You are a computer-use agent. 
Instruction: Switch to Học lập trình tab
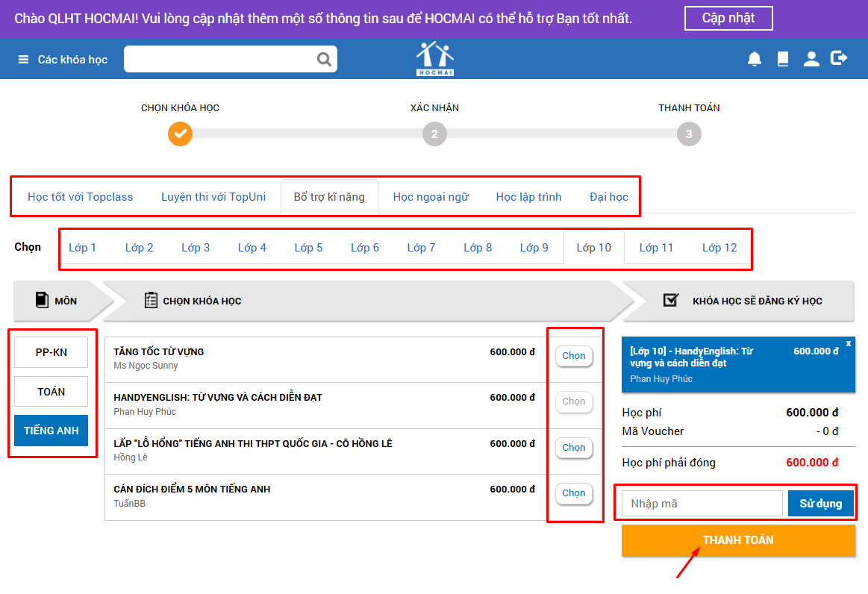pos(528,197)
